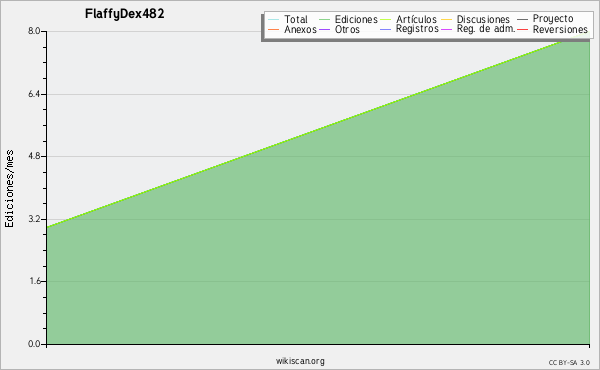The height and width of the screenshot is (370, 600).
Task: Click the Registros legend label
Action: click(417, 29)
